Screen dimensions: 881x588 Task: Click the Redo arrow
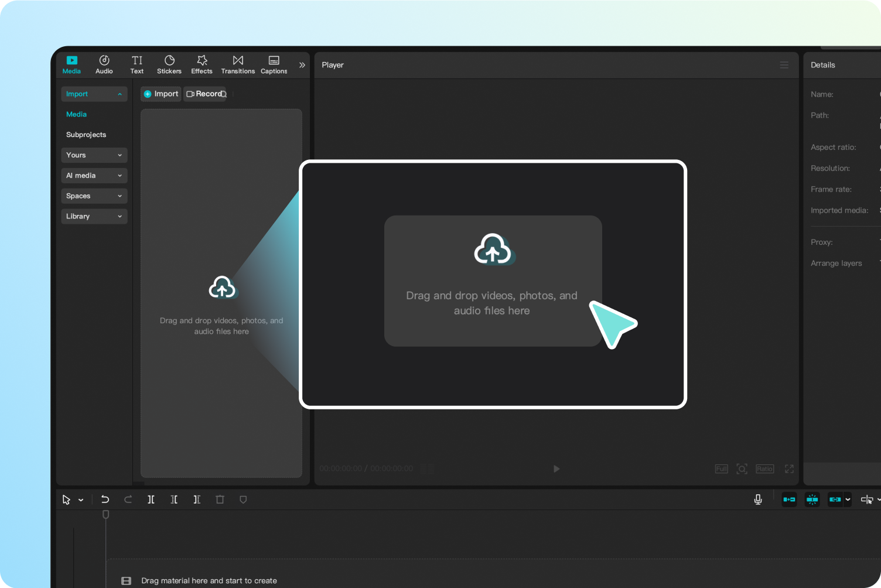128,500
